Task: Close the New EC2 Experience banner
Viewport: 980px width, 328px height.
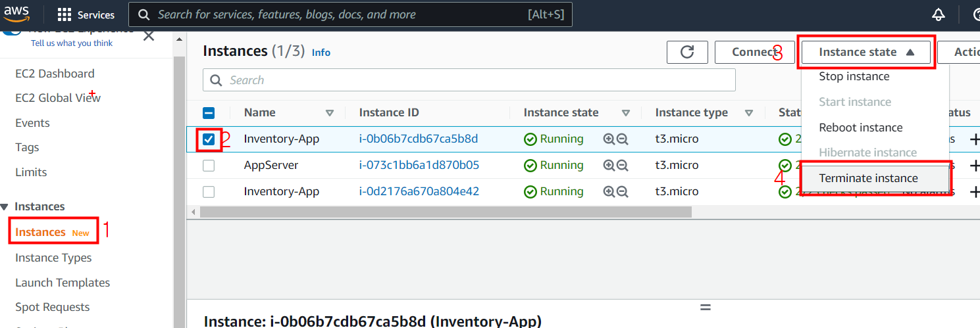Action: 149,35
